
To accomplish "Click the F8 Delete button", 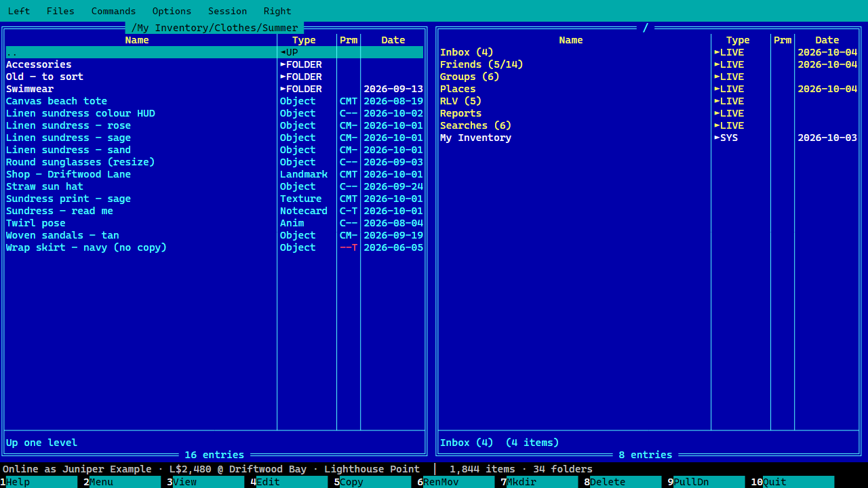I will [x=623, y=482].
